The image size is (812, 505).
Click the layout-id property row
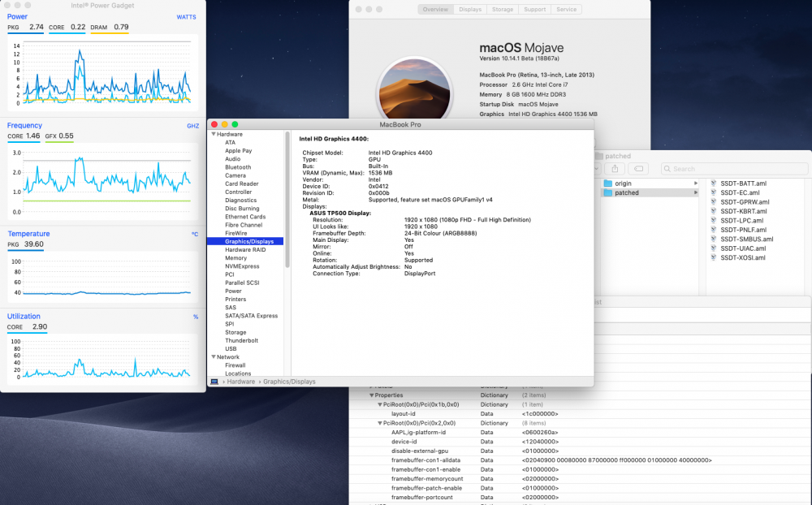(x=580, y=414)
